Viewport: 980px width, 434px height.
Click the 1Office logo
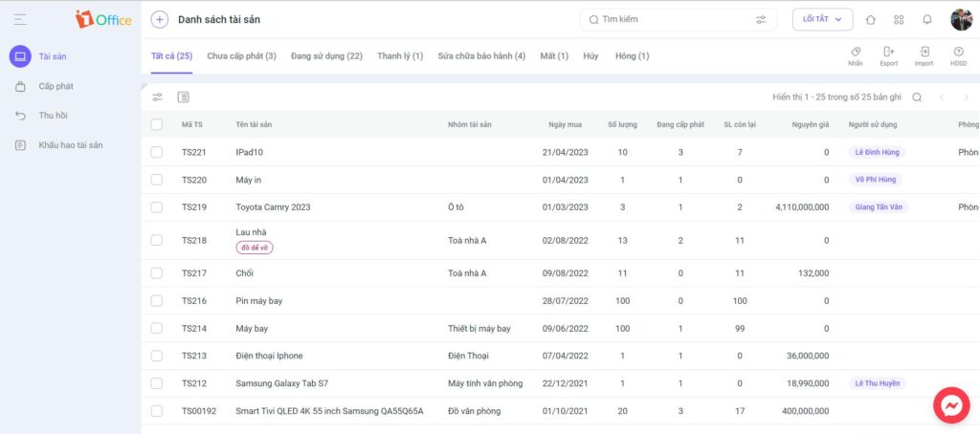[x=103, y=19]
